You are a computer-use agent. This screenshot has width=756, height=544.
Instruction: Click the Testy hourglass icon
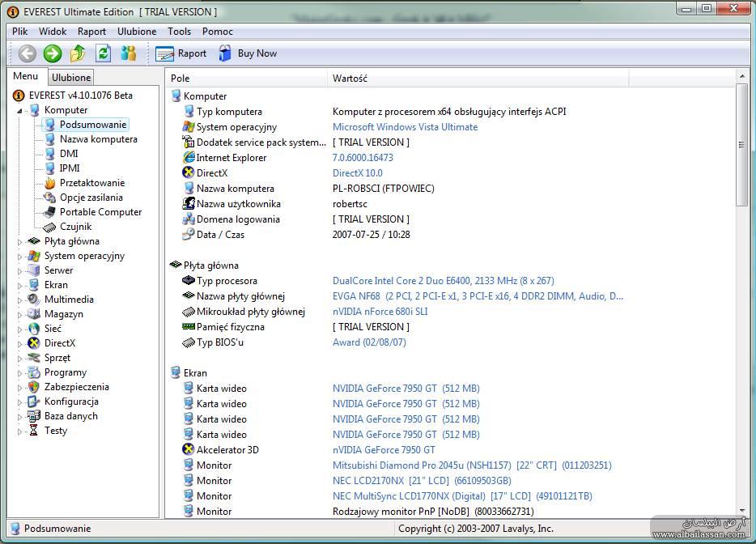pos(34,430)
